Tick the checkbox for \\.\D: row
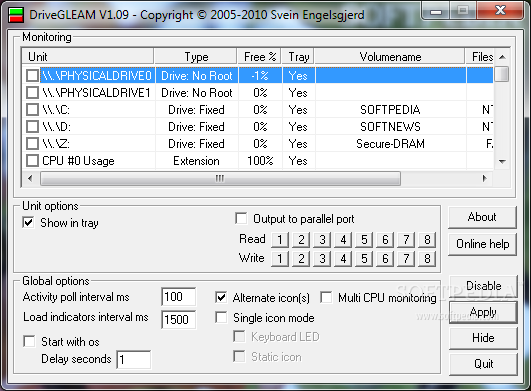Viewport: 531px width, 391px height. tap(32, 127)
